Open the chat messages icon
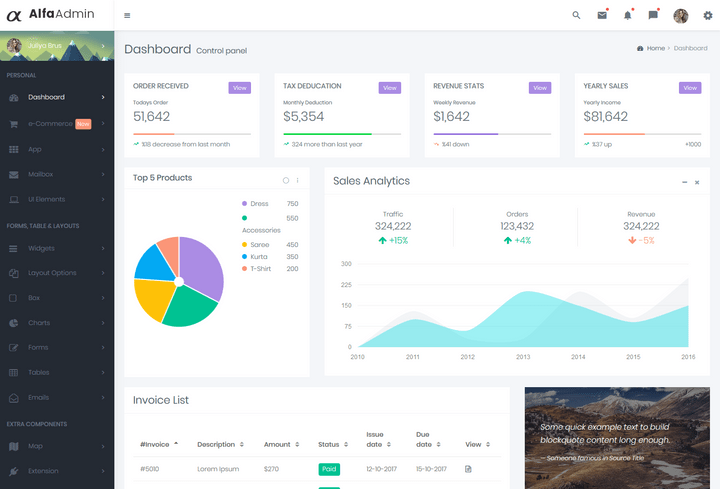Viewport: 720px width, 489px height. point(653,15)
